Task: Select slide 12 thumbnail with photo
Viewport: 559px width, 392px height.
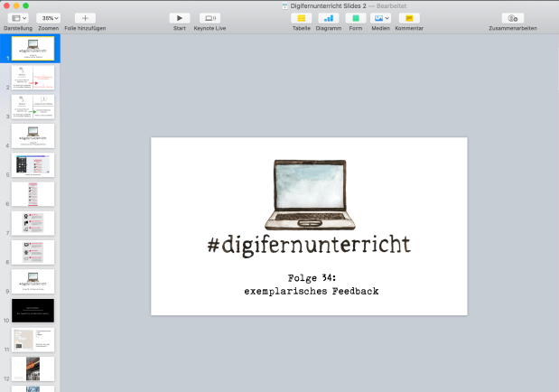Action: (x=33, y=369)
